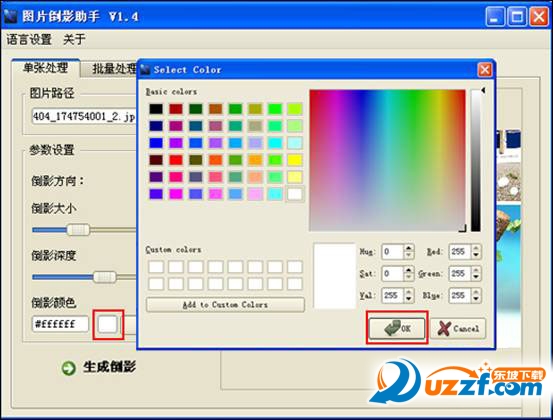Select the first custom color slot
This screenshot has height=420, width=553.
click(156, 267)
